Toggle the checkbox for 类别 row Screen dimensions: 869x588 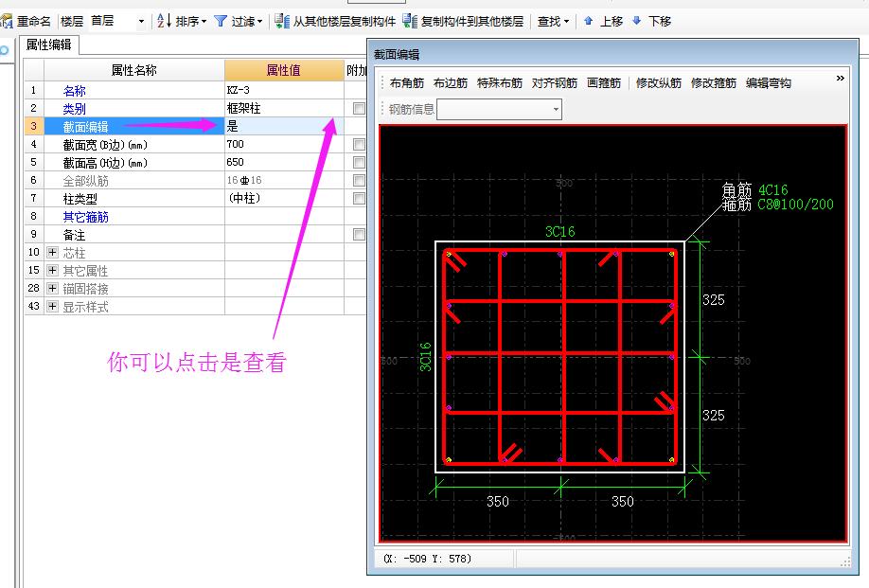359,109
